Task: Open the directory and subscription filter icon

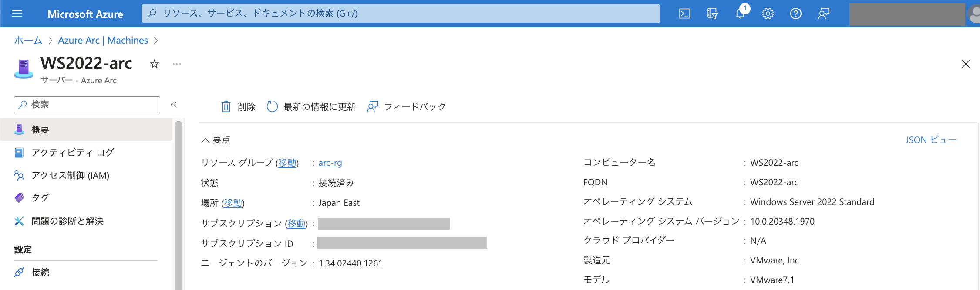Action: tap(712, 14)
